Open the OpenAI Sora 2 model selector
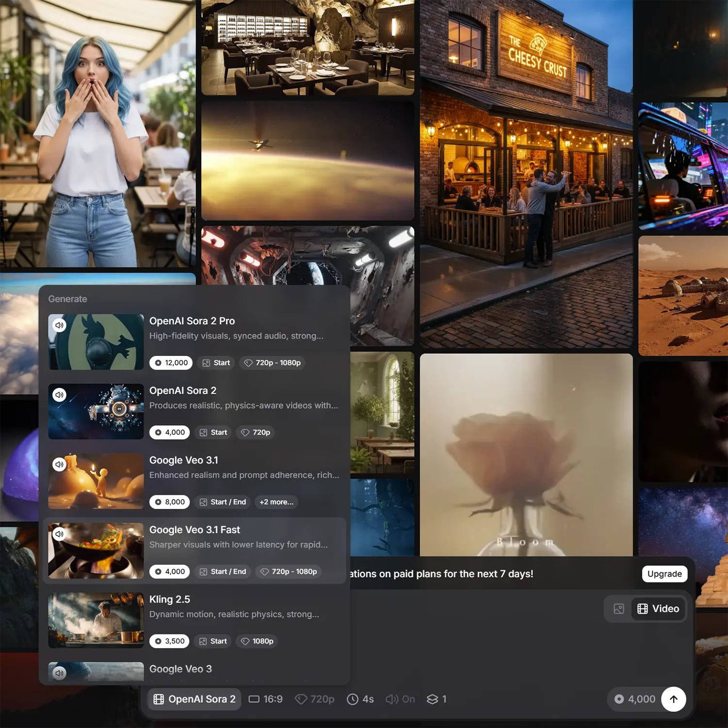 point(194,699)
